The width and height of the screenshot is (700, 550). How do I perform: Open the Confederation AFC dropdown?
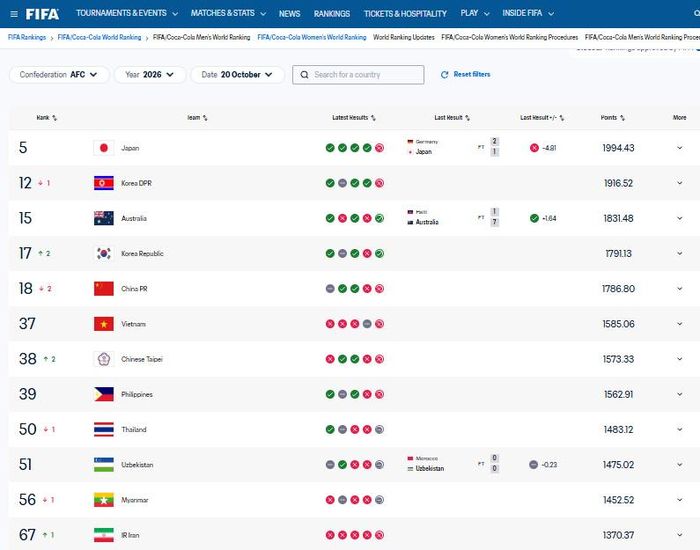tap(59, 75)
